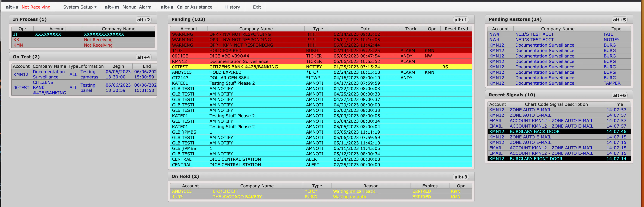Select pending ANDY115 HOLD EXPIRED row
The height and width of the screenshot is (207, 644).
point(321,72)
